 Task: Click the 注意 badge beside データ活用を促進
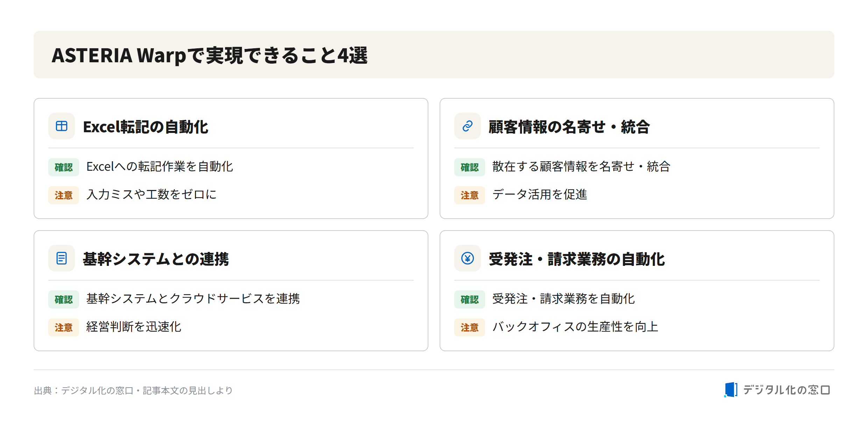coord(470,195)
